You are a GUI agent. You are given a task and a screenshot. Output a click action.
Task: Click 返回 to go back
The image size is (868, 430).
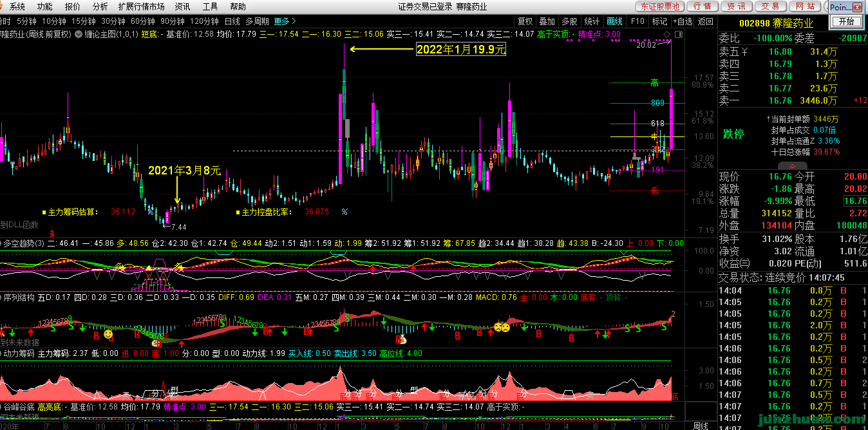point(706,21)
